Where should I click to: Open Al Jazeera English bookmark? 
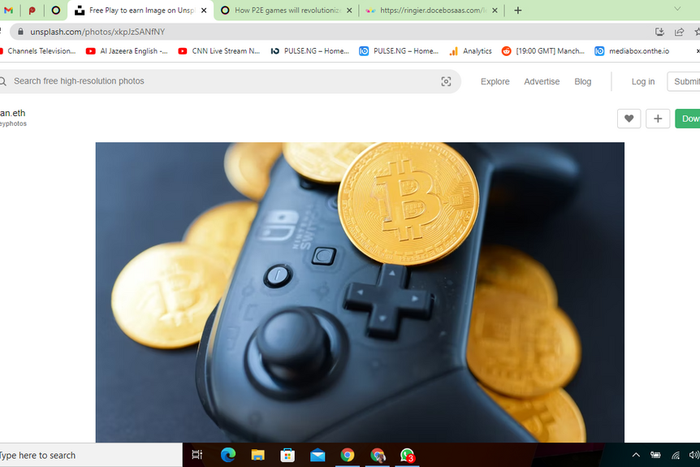coord(127,51)
